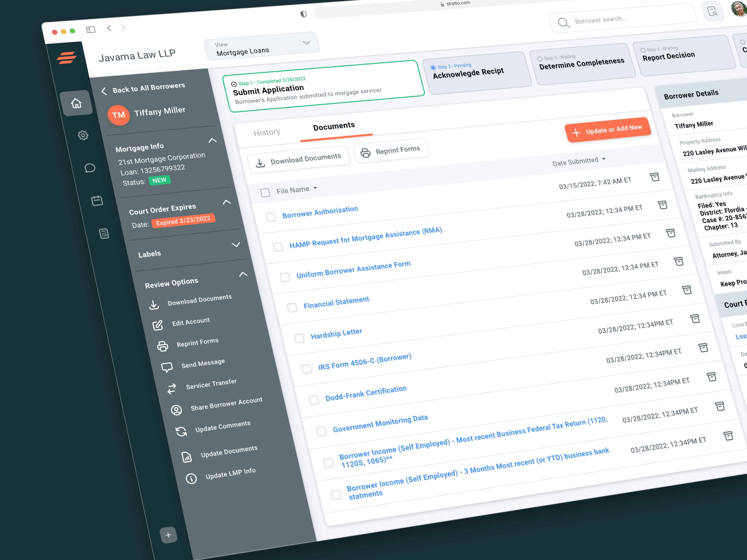Switch to the History tab
Image resolution: width=747 pixels, height=560 pixels.
[x=267, y=132]
